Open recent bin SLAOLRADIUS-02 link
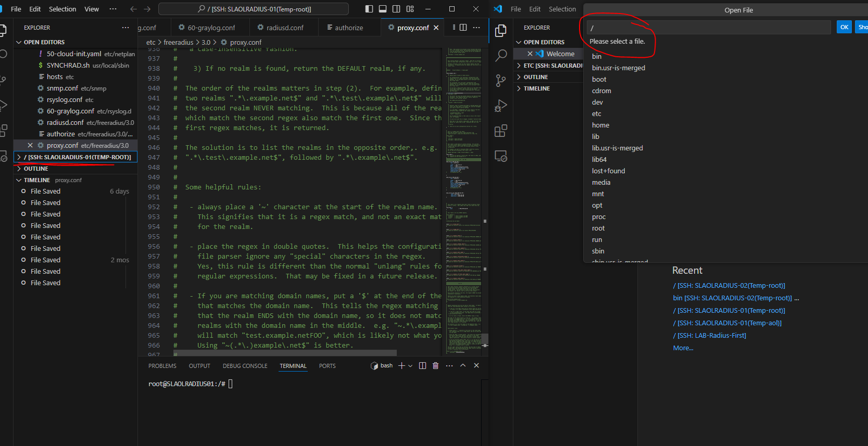 coord(733,298)
